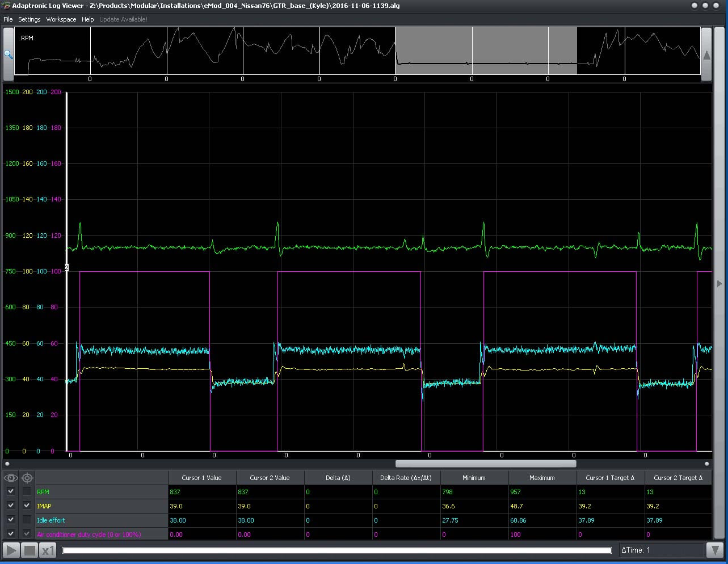Hide the Idle effort trace visibility checkbox
The image size is (728, 564).
(x=11, y=520)
